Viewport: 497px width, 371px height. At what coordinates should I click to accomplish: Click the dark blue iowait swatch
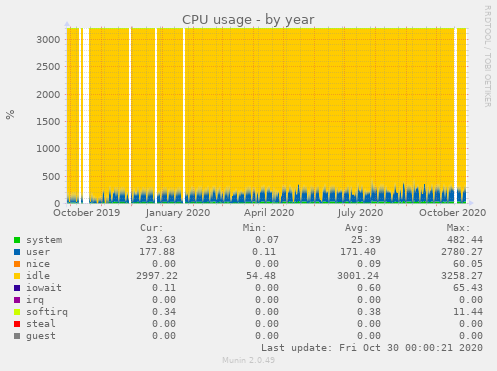click(17, 288)
